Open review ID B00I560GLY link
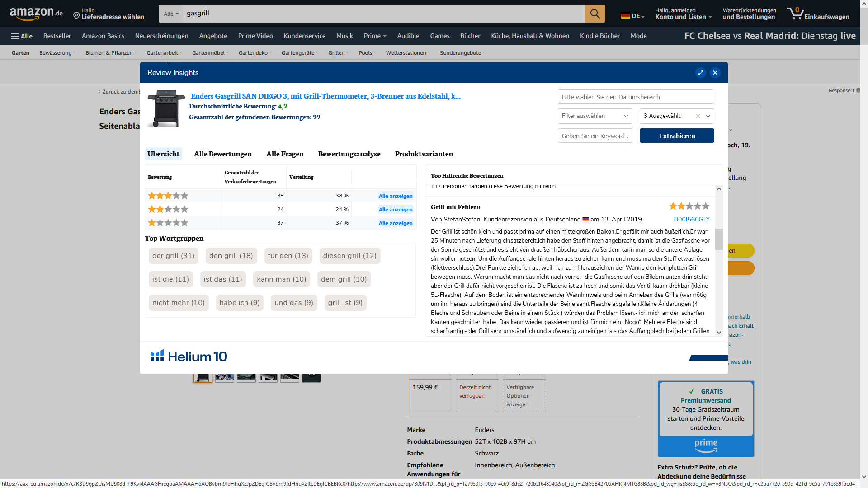Screen dimensions: 868x488 (691, 219)
